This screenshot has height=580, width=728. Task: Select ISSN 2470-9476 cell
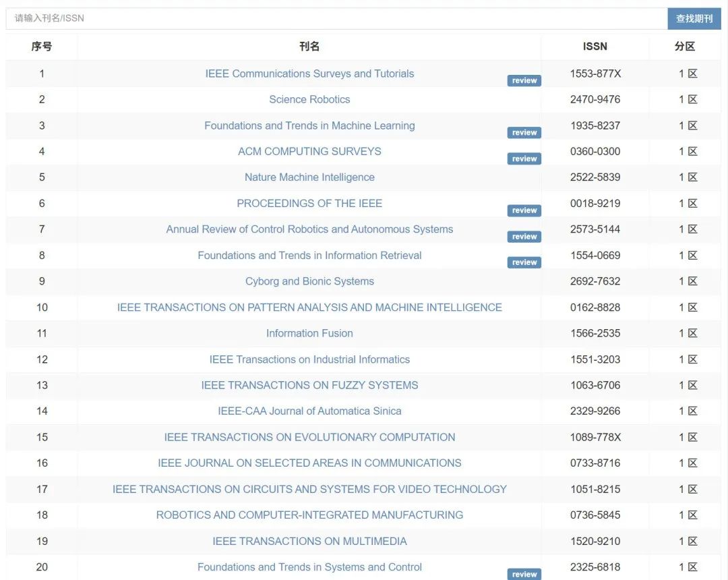[595, 99]
